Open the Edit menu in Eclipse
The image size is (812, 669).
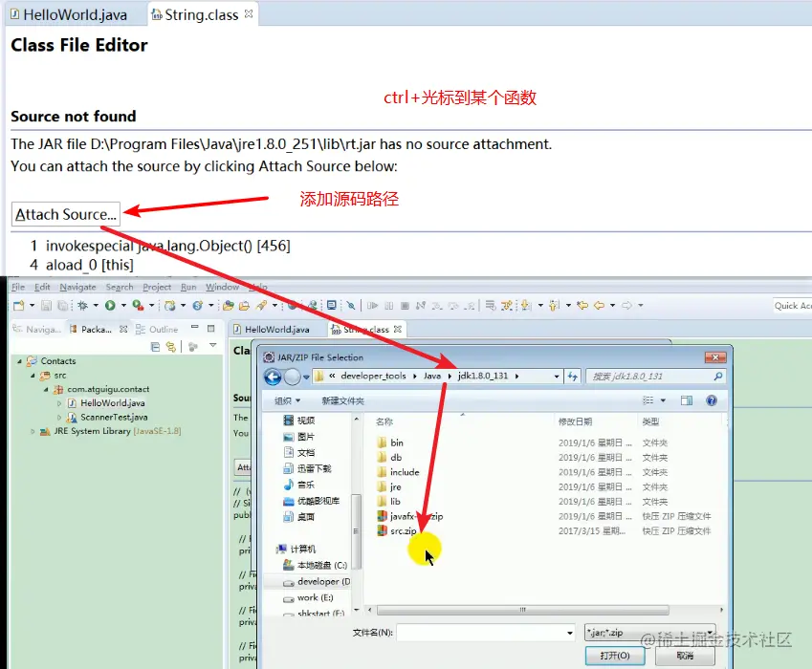pos(42,287)
